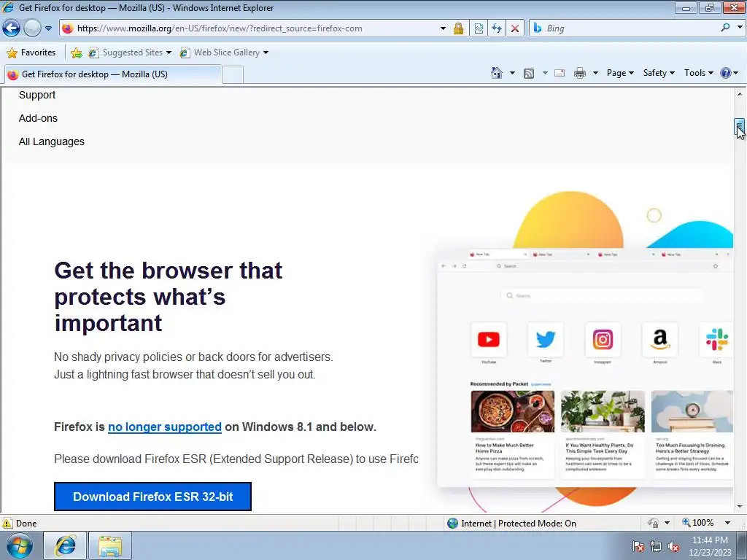
Task: Open the recent pages dropdown arrow
Action: pos(49,28)
